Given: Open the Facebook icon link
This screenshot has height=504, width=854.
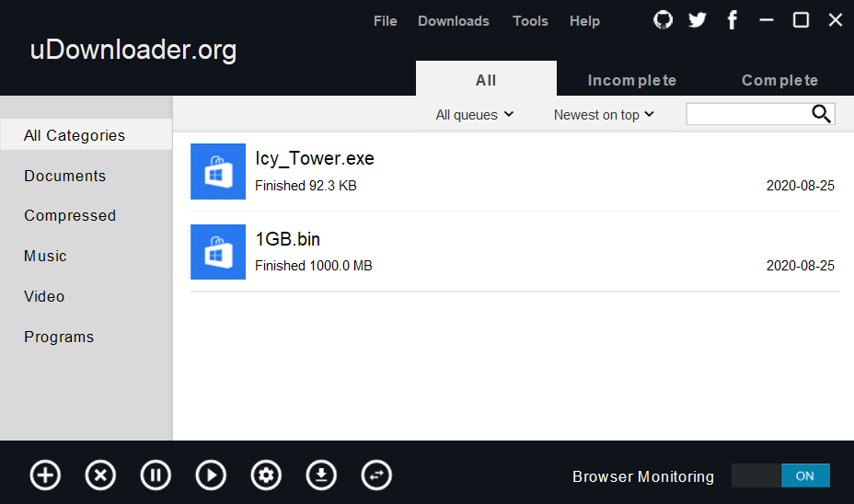Looking at the screenshot, I should tap(733, 20).
